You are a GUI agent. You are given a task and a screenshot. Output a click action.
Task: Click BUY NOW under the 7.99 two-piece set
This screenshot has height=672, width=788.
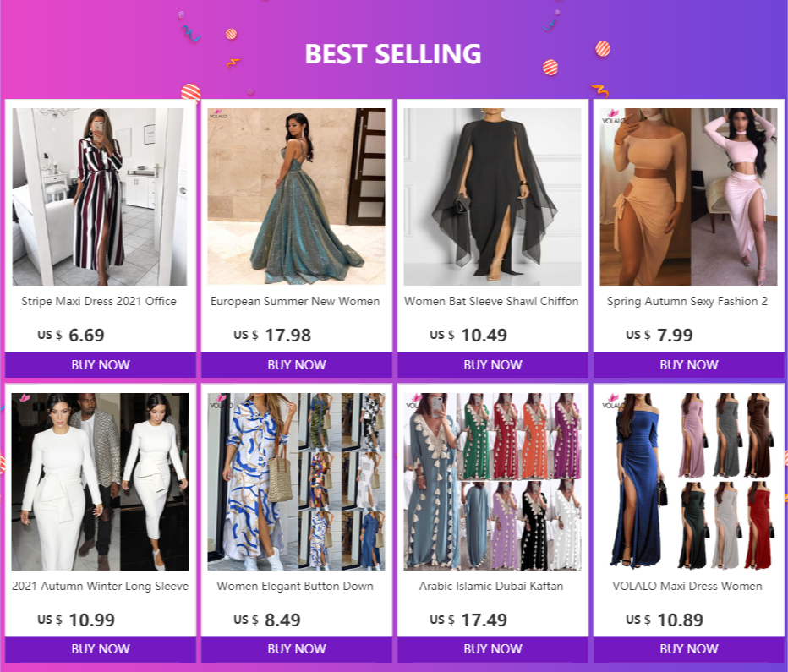688,364
